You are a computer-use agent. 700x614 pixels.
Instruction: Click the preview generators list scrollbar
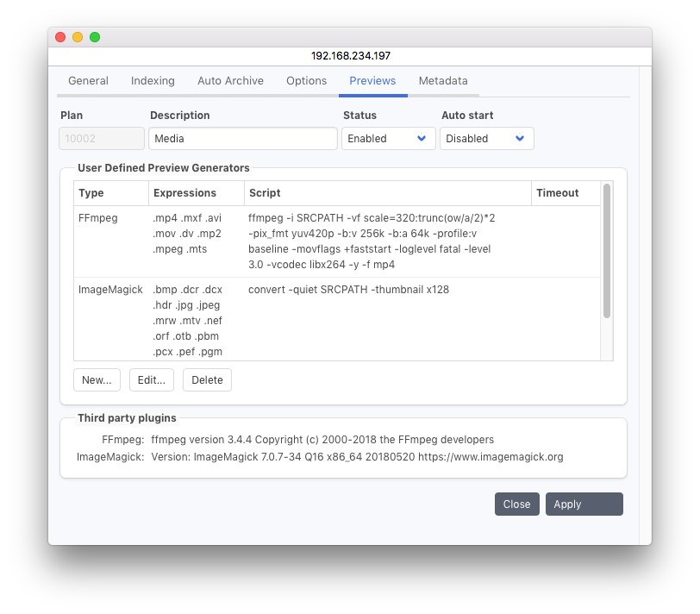click(607, 252)
